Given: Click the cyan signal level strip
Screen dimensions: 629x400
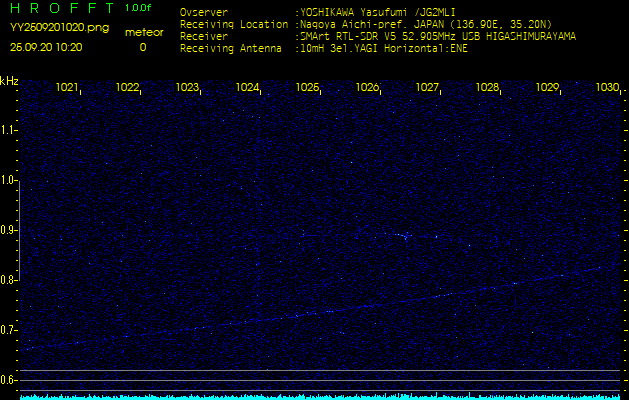Looking at the screenshot, I should [314, 396].
